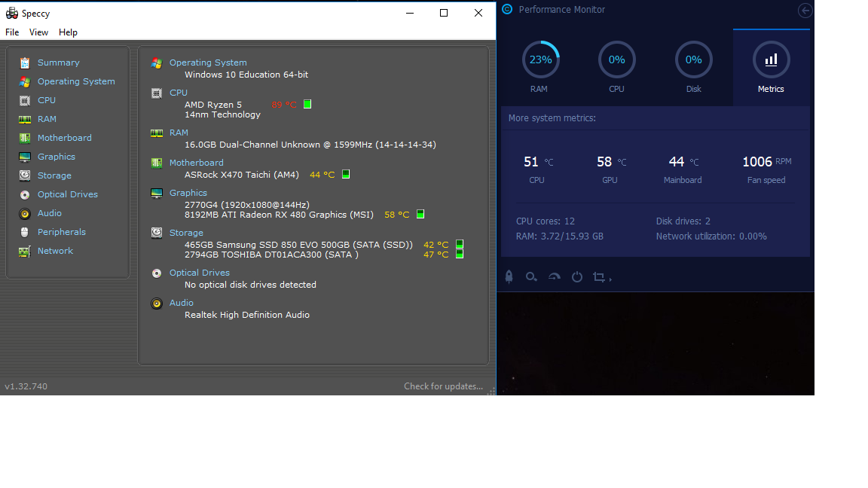Open Network section in Speccy sidebar

(55, 251)
